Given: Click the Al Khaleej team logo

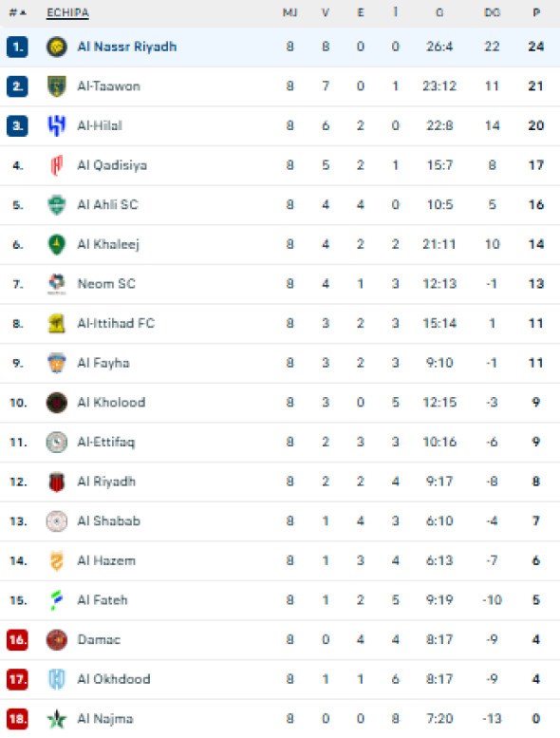Looking at the screenshot, I should click(x=56, y=244).
